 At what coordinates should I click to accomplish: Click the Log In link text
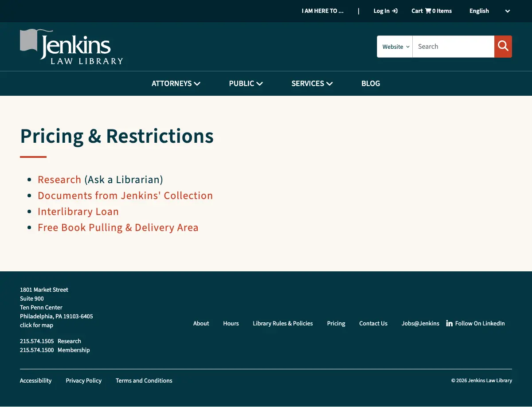[x=381, y=11]
